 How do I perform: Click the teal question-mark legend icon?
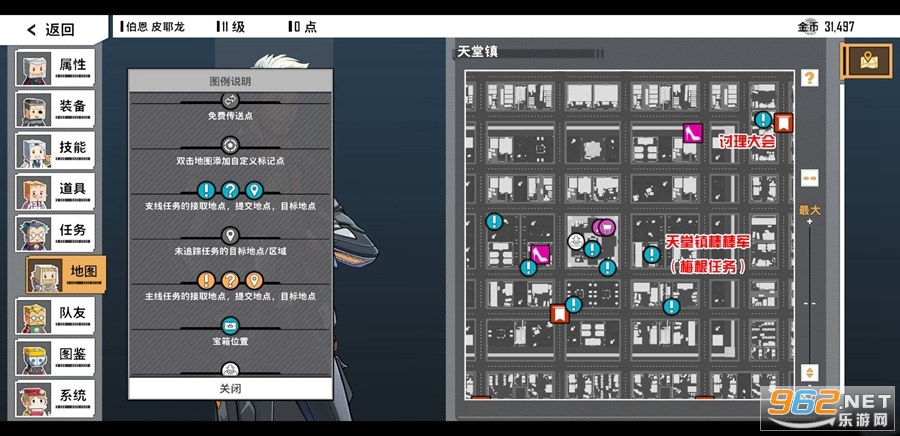pyautogui.click(x=230, y=190)
